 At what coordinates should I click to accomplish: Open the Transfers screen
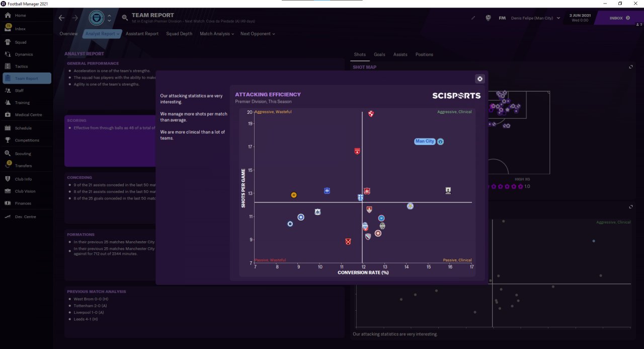click(23, 166)
